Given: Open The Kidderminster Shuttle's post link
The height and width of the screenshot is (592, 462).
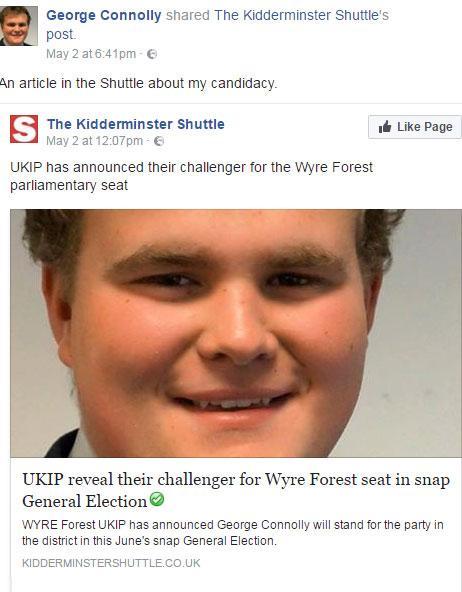Looking at the screenshot, I should pos(302,15).
